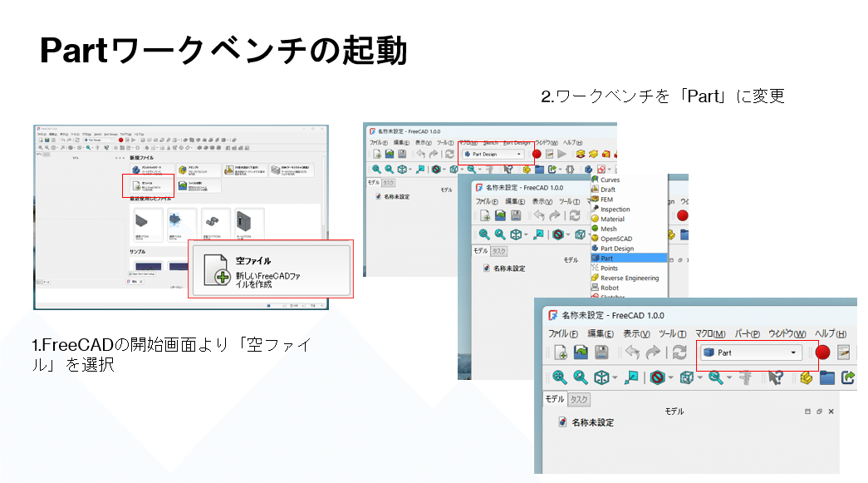Click Fit selection icon in front Part window
This screenshot has width=868, height=483.
pos(580,377)
